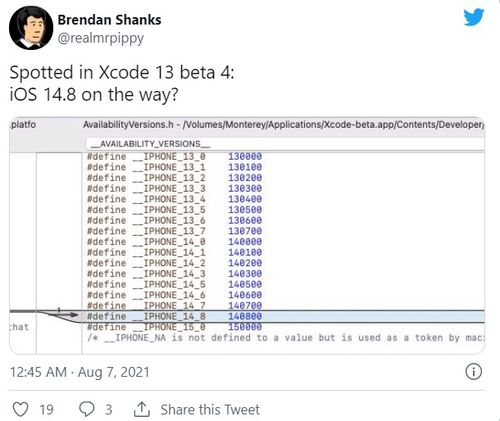Select the highlighted __IPHONE_14_8 line
Screen dimensions: 500x421
click(x=283, y=316)
